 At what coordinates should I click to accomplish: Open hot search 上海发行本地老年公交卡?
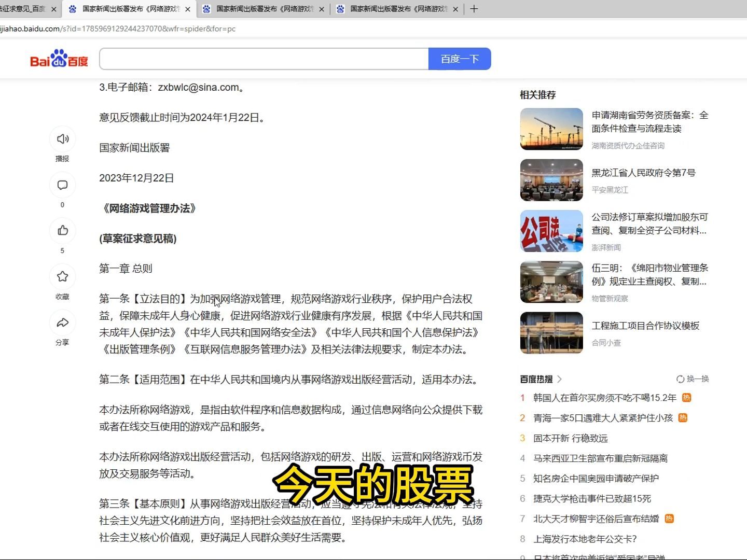(x=585, y=539)
